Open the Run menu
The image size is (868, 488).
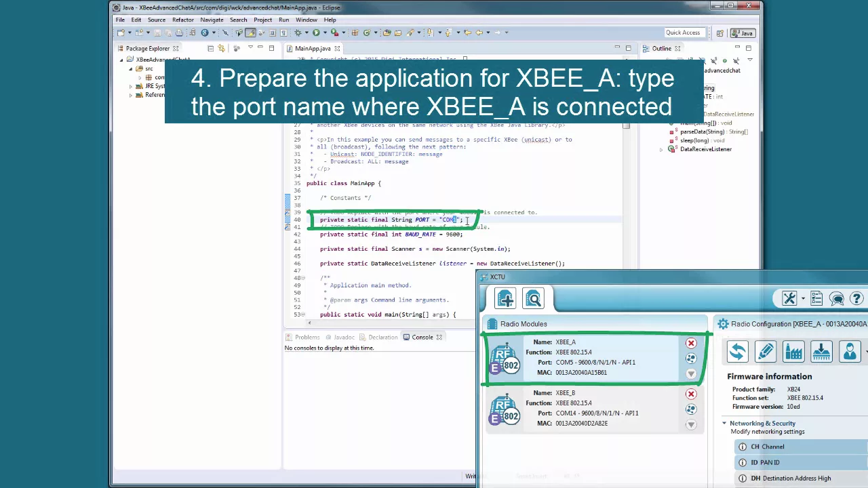[283, 20]
